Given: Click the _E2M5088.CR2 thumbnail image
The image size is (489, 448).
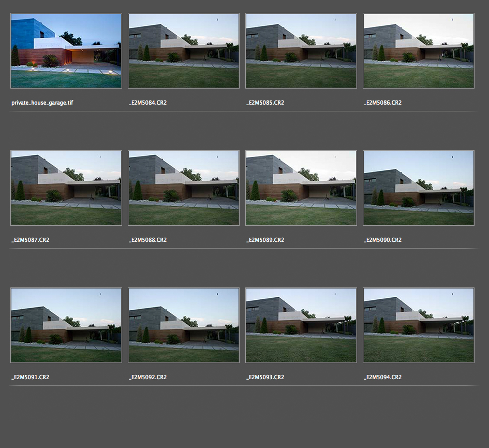Looking at the screenshot, I should pyautogui.click(x=184, y=188).
